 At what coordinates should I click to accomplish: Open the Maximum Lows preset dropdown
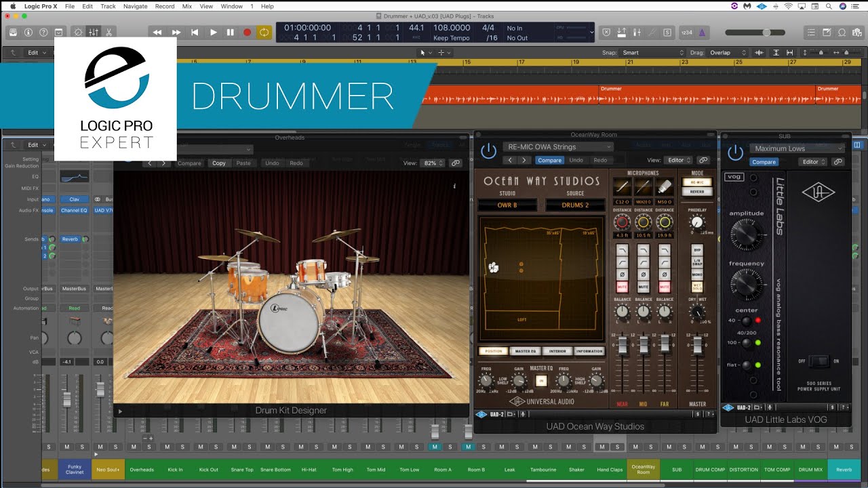click(797, 148)
